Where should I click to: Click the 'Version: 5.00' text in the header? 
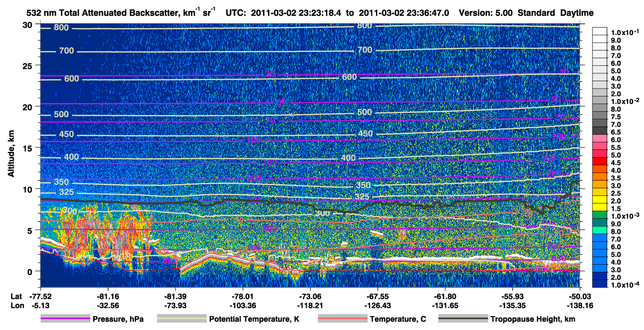tap(486, 13)
